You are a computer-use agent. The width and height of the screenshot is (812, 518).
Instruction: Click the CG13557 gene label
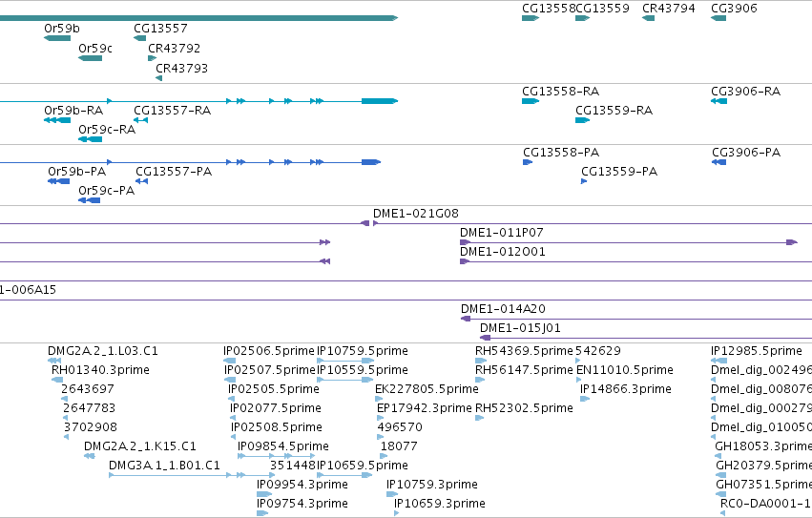(x=160, y=29)
